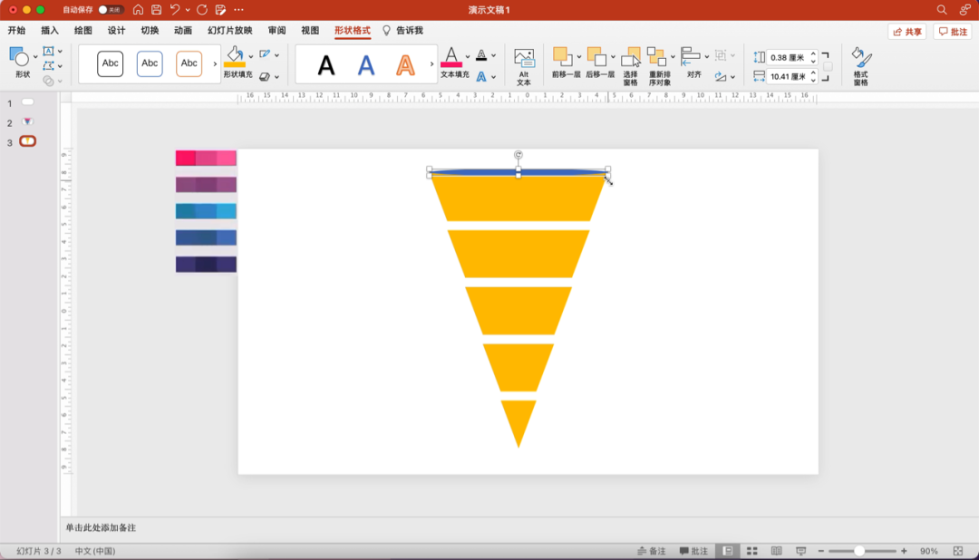Open Alt Text (Alt 文本) pane
979x560 pixels.
click(x=524, y=66)
